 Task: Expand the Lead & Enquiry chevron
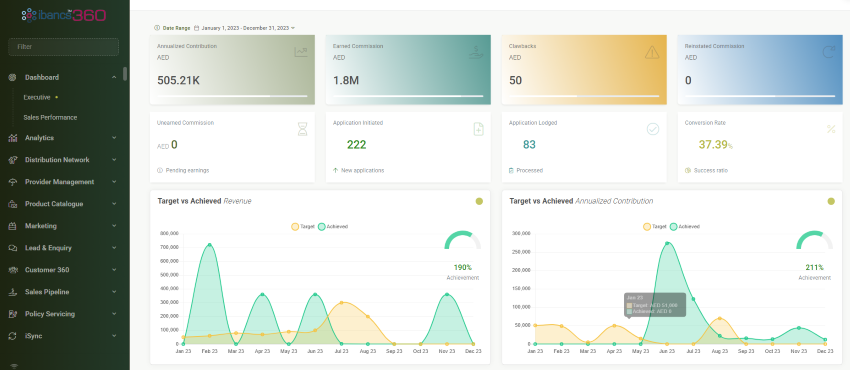[x=114, y=248]
